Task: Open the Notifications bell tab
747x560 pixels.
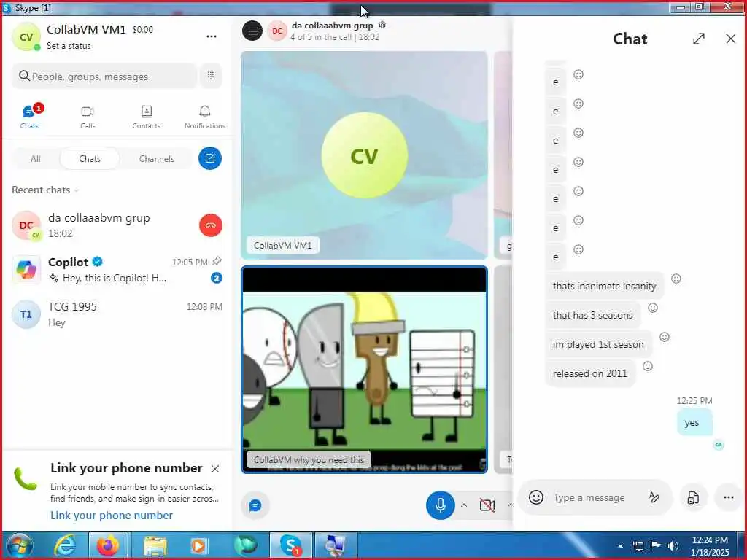Action: tap(205, 117)
